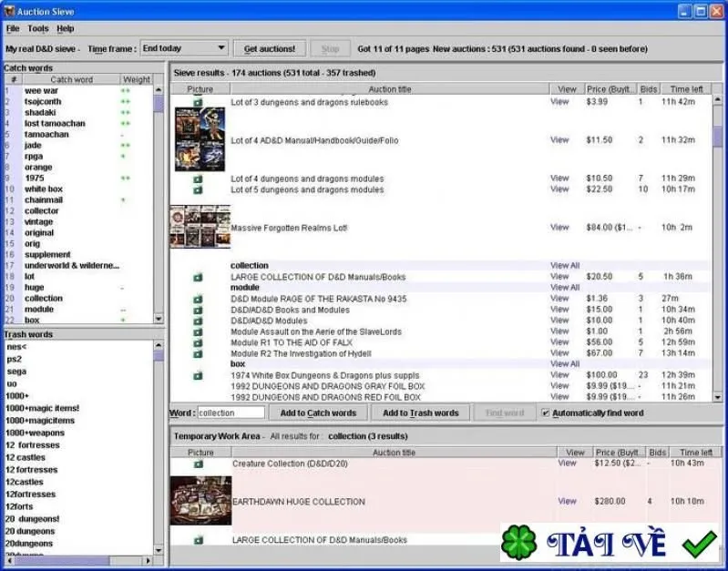Click camera icon for Module R1 FALX

[x=198, y=342]
